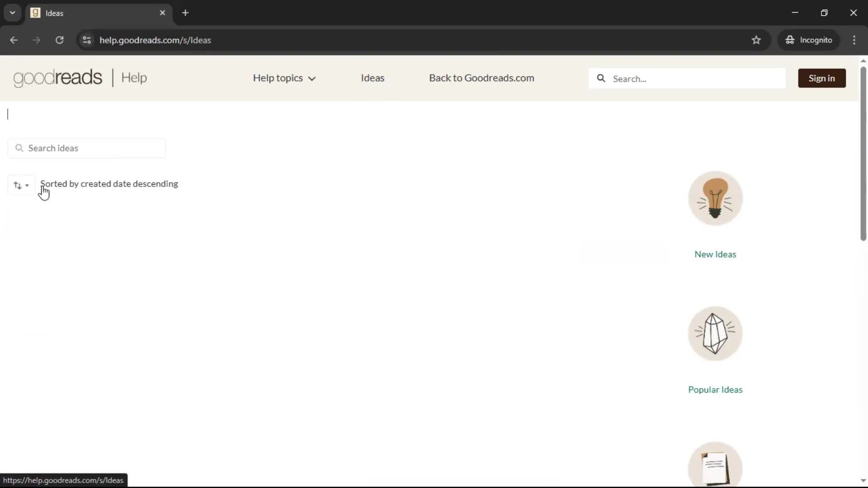868x488 pixels.
Task: Click the Help text beside the logo
Action: coord(134,78)
